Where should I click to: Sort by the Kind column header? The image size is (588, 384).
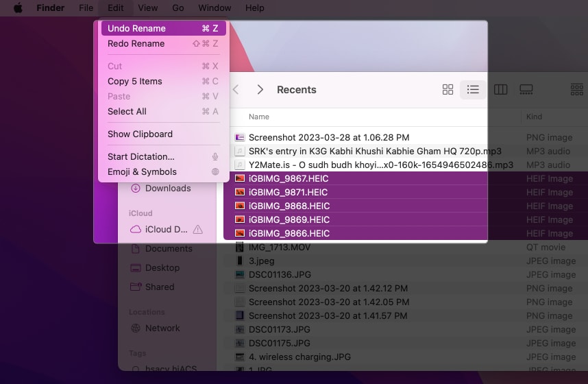534,117
